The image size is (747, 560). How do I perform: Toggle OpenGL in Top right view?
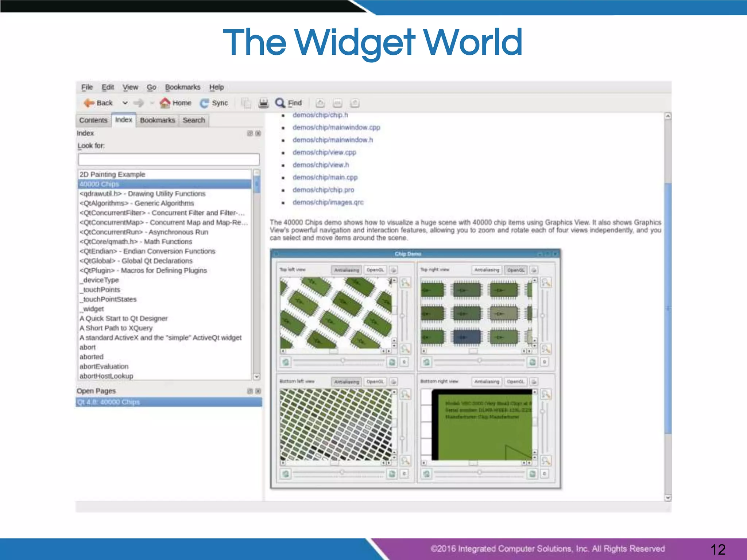coord(516,270)
